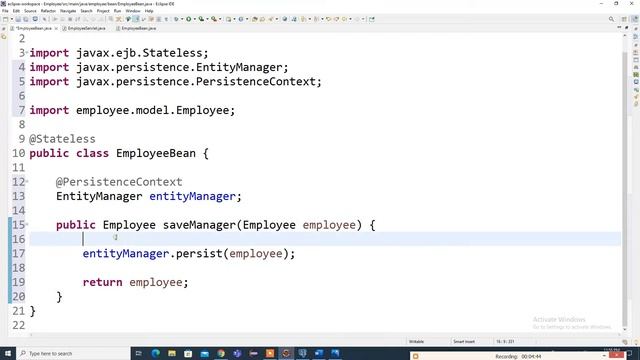Click the Open Type toolbar icon
The width and height of the screenshot is (640, 360).
pyautogui.click(x=255, y=19)
